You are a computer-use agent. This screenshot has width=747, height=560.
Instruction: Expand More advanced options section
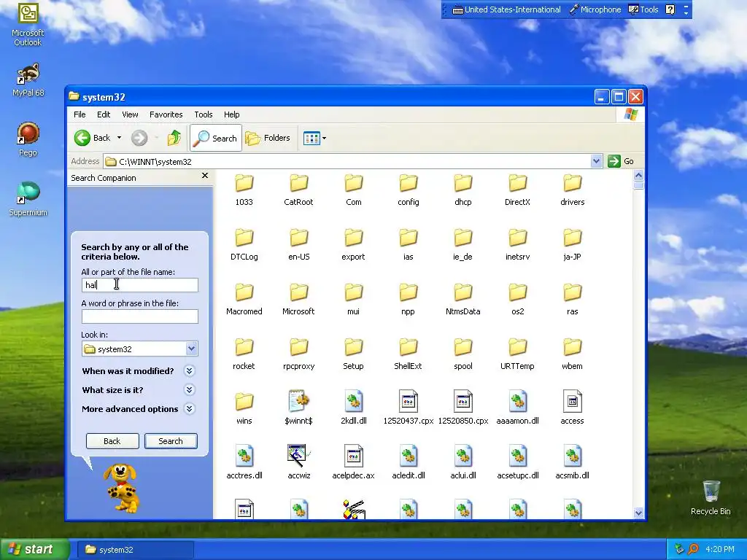(189, 408)
